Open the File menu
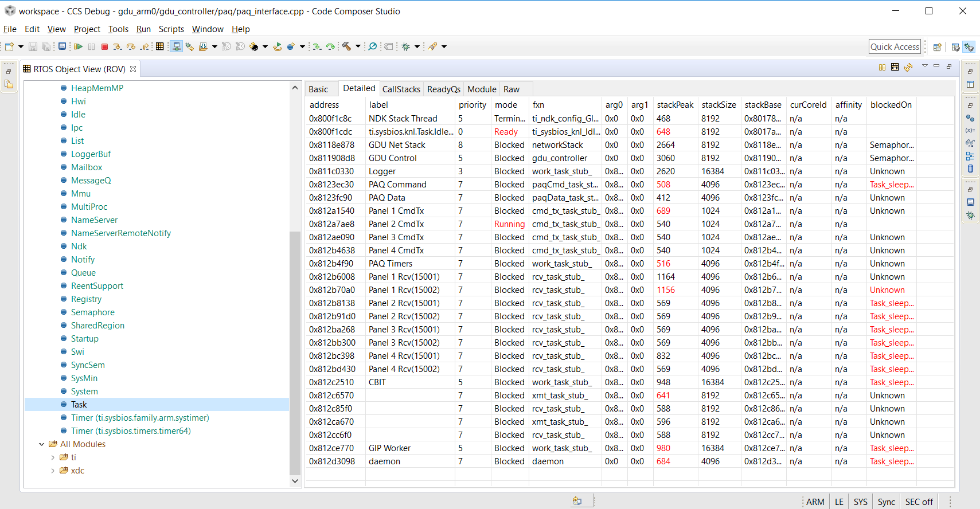Viewport: 980px width, 509px height. [10, 29]
